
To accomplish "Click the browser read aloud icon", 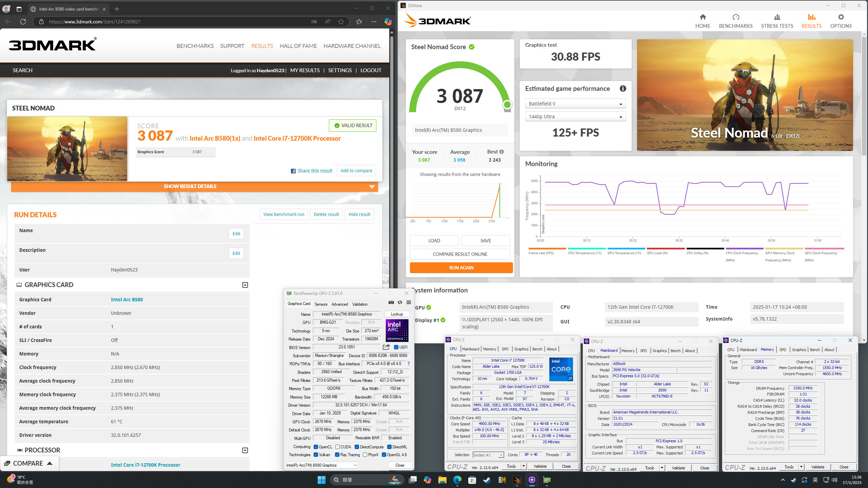I will 327,22.
